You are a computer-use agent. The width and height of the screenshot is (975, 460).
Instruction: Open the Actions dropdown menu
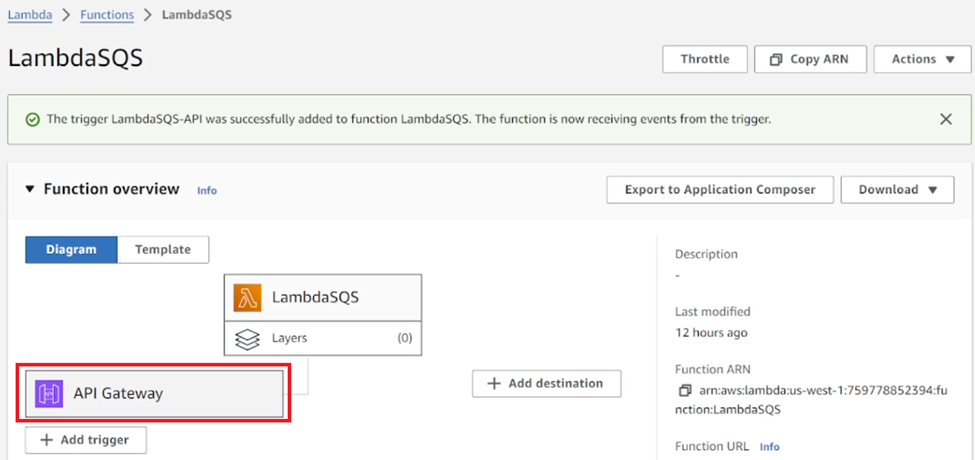point(922,60)
